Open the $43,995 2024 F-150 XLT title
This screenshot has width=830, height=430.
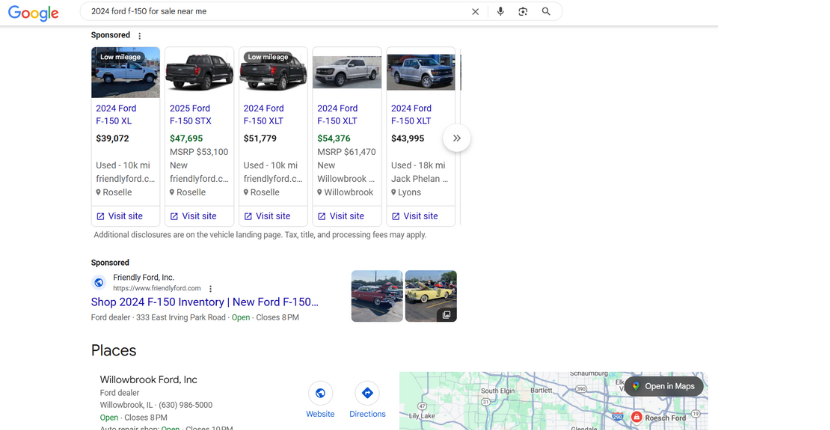coord(411,114)
